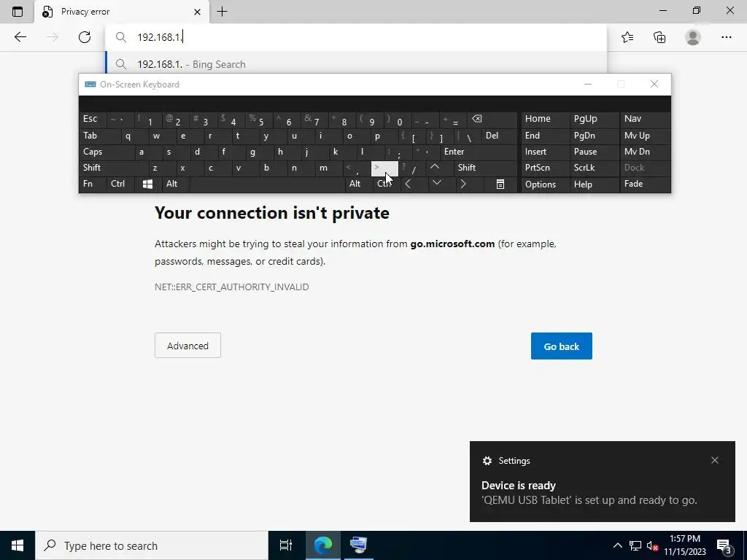Reload the page with Refresh icon
The height and width of the screenshot is (560, 747).
click(x=85, y=37)
